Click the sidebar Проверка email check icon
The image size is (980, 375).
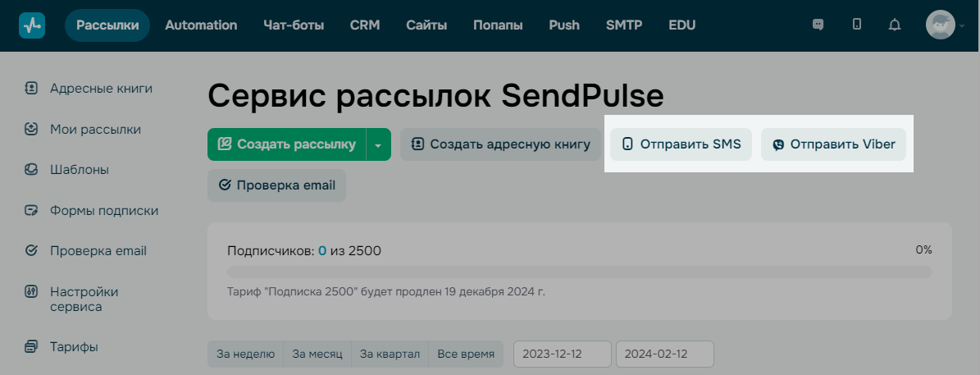coord(31,250)
